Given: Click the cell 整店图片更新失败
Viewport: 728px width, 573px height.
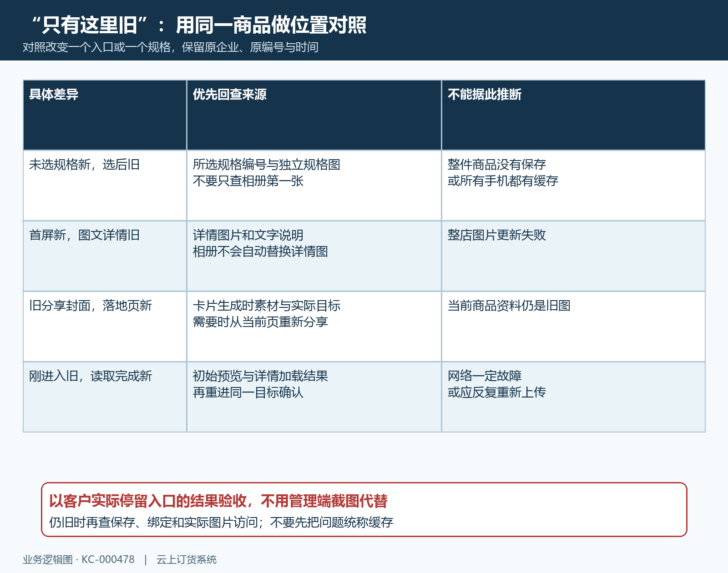Looking at the screenshot, I should coord(573,256).
